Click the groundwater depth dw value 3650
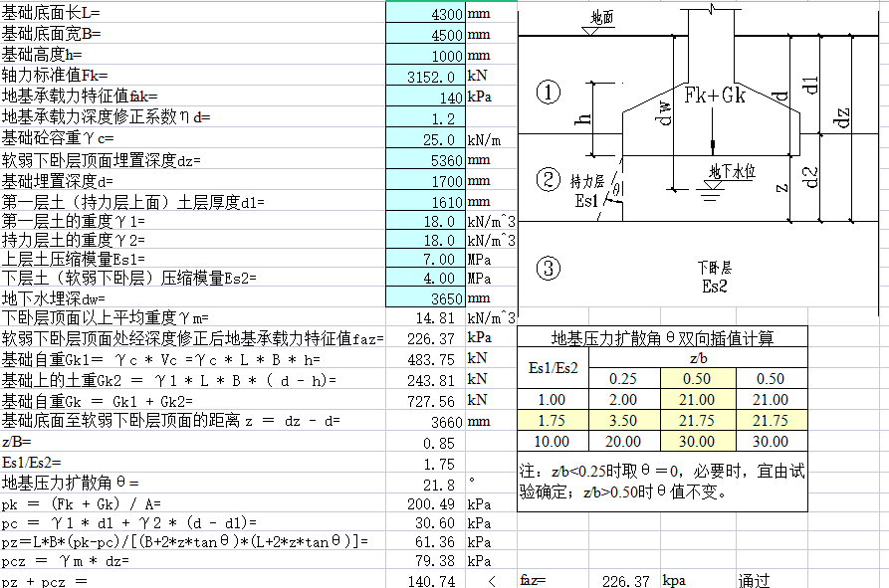The height and width of the screenshot is (588, 889). [425, 297]
